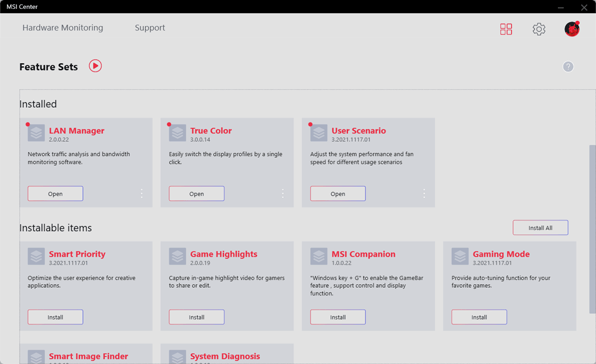Click the Smart Image Finder layers icon
Image resolution: width=596 pixels, height=364 pixels.
click(x=36, y=357)
